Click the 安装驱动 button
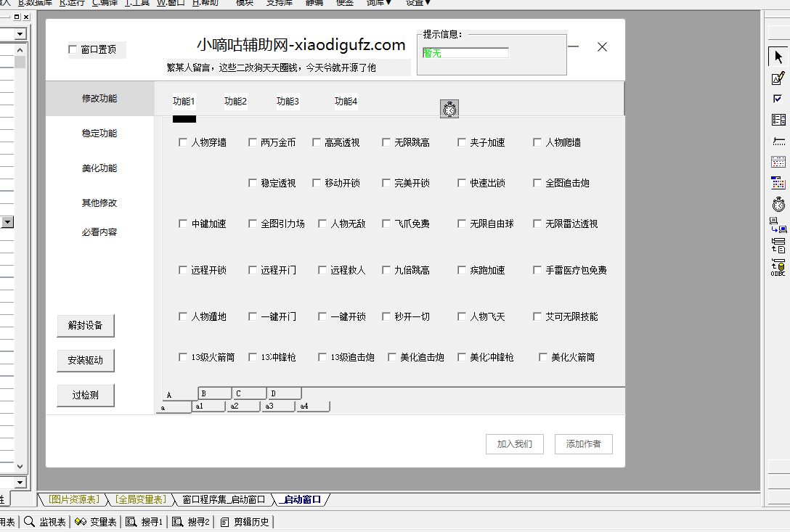Screen dimensions: 790x532 point(85,360)
